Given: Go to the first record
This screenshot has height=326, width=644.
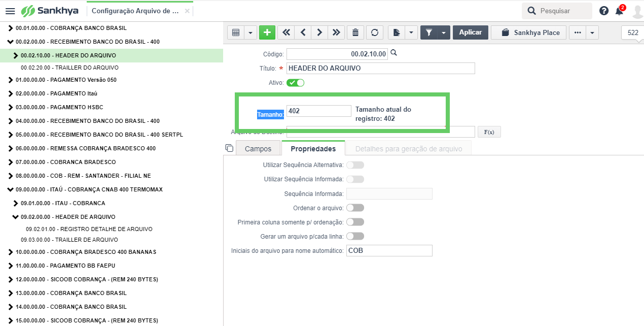Looking at the screenshot, I should click(x=286, y=32).
